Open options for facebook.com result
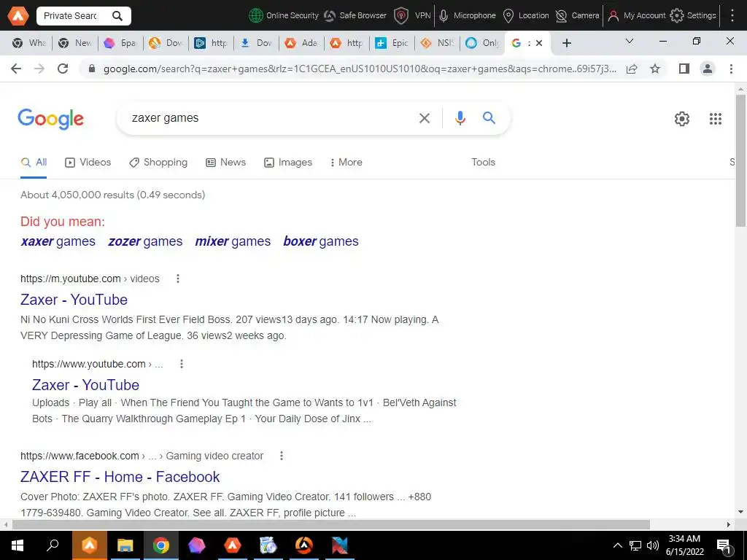 [x=282, y=456]
